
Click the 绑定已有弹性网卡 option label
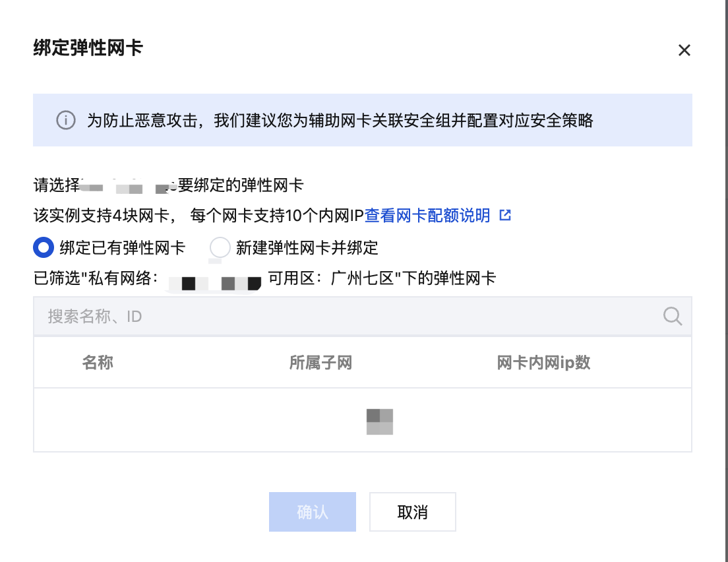(123, 247)
